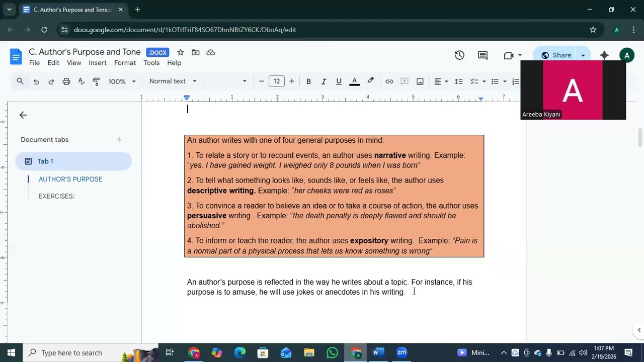
Task: Toggle underline formatting
Action: pos(339,81)
